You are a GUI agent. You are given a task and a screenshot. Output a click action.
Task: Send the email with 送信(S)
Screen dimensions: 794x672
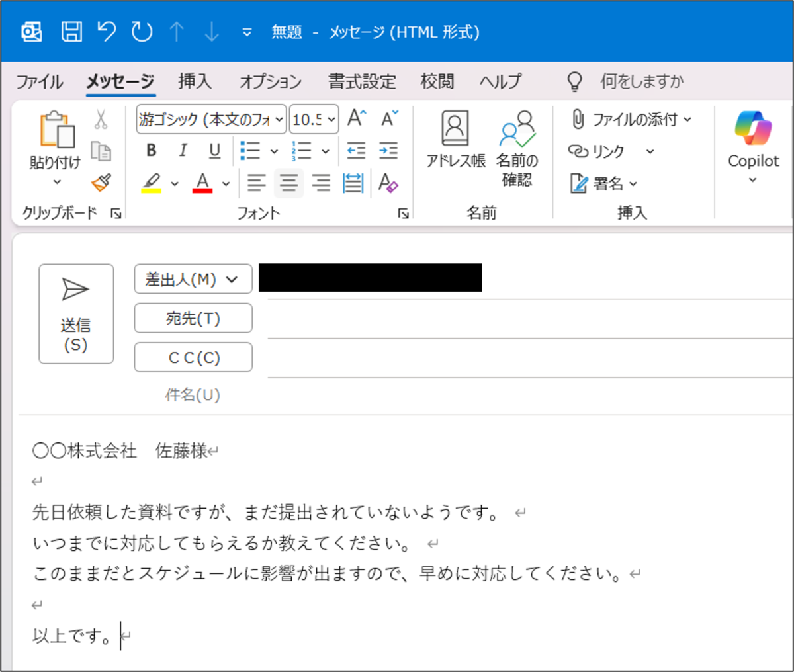(76, 314)
